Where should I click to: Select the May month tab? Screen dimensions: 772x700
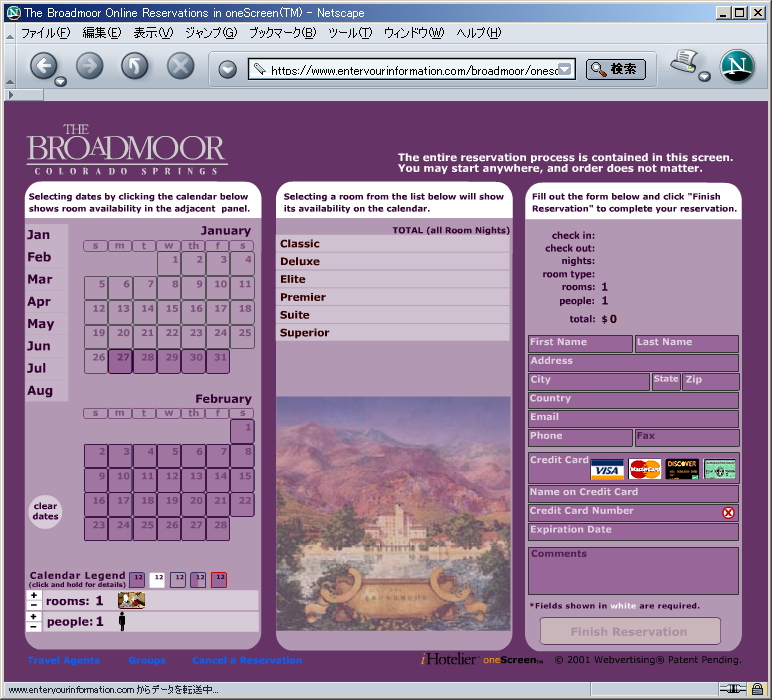[x=46, y=323]
